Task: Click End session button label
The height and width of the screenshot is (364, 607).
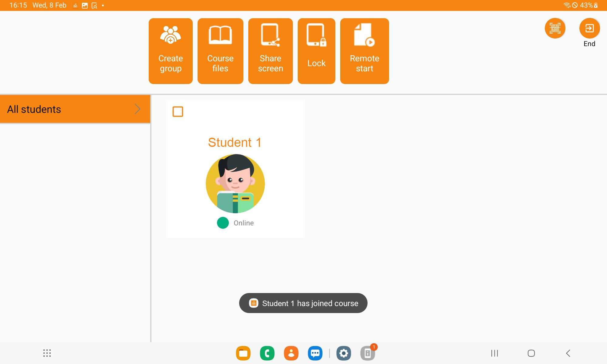Action: point(589,43)
